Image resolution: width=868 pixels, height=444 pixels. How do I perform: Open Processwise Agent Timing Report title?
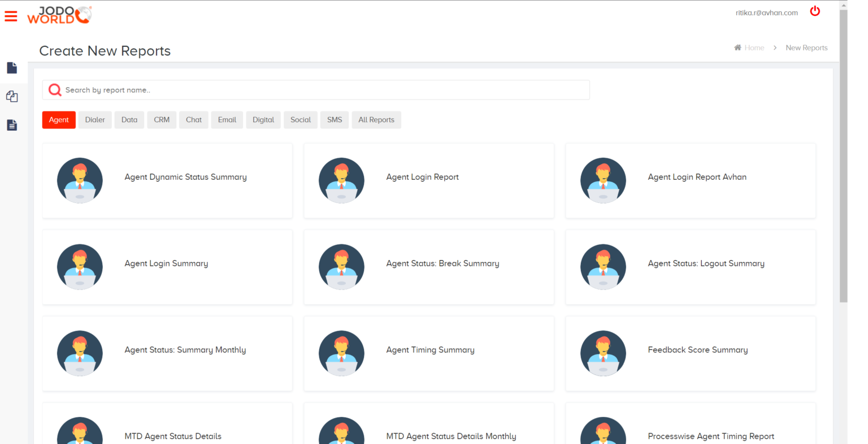tap(711, 436)
